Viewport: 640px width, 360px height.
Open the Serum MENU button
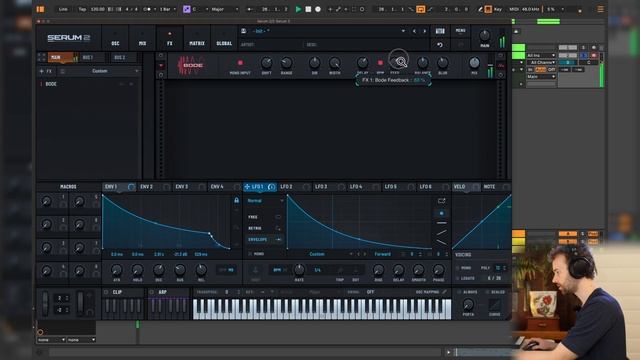click(x=460, y=31)
